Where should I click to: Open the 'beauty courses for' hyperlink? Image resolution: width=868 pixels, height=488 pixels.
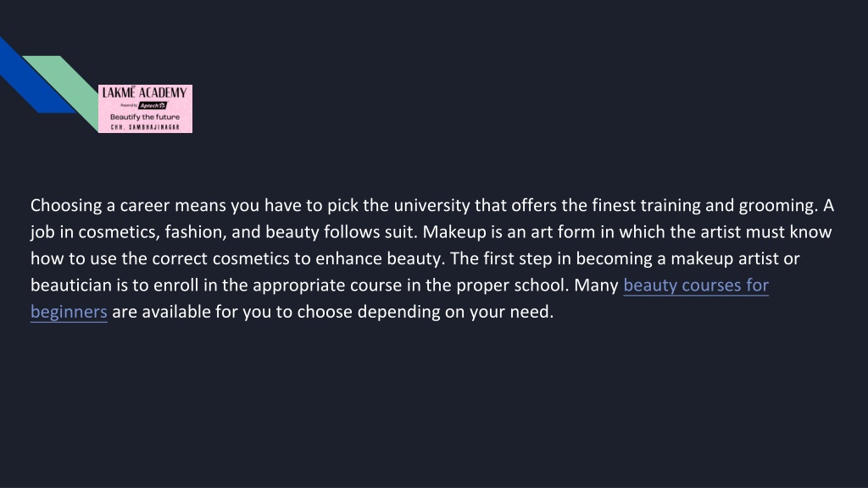coord(696,285)
